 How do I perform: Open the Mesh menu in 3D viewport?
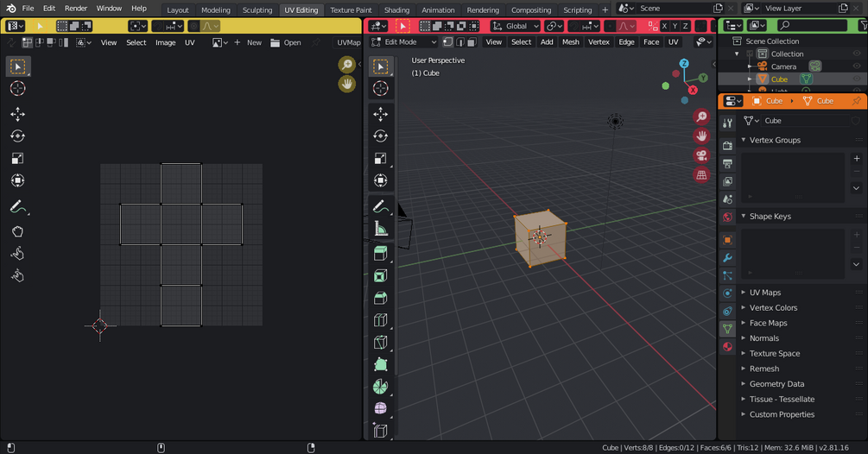tap(570, 42)
